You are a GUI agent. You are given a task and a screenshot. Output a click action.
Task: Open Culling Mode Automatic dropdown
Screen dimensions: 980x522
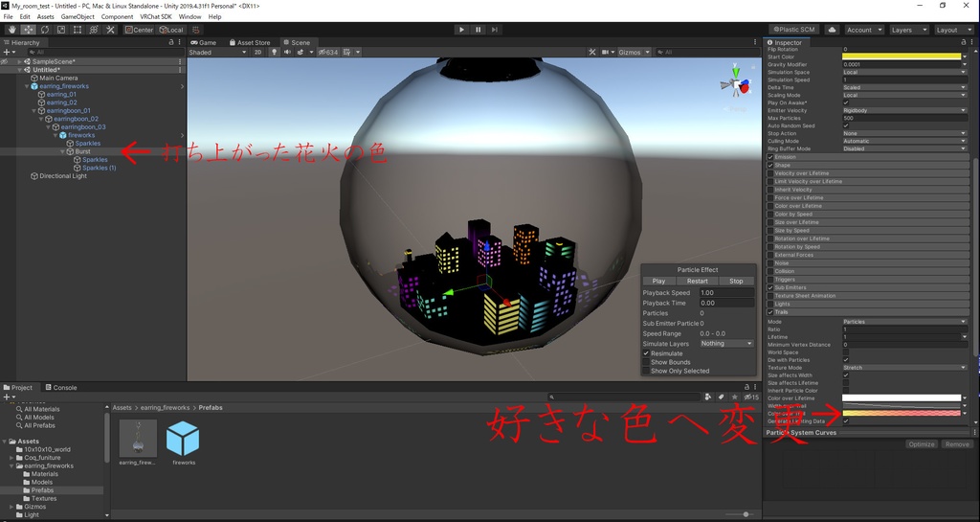(904, 141)
